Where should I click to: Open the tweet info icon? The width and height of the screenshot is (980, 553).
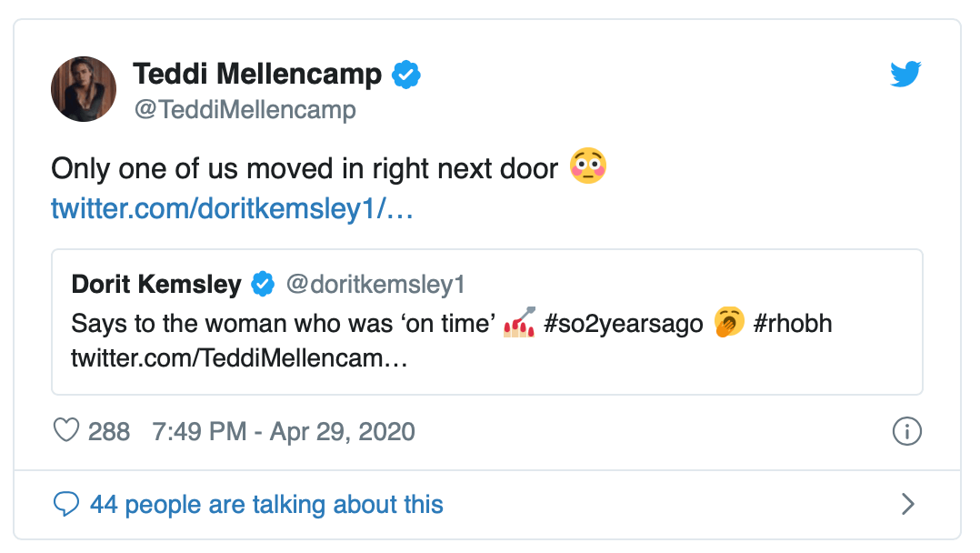click(907, 431)
